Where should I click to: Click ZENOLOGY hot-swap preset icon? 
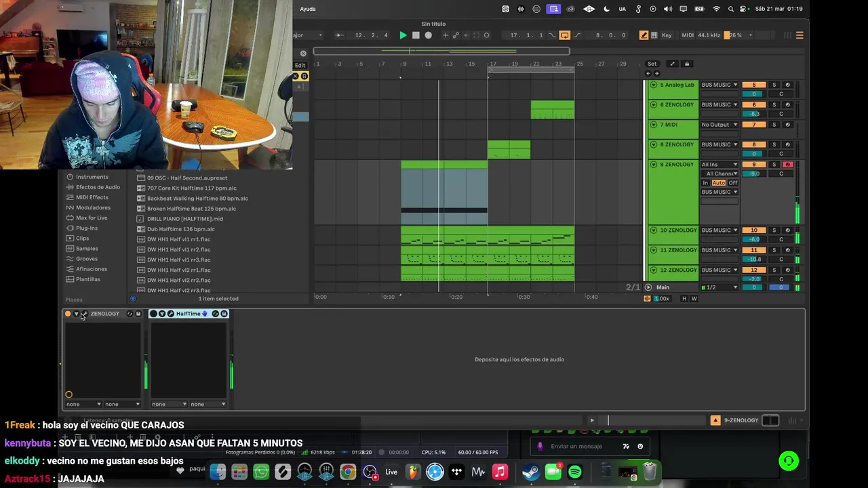pyautogui.click(x=130, y=314)
